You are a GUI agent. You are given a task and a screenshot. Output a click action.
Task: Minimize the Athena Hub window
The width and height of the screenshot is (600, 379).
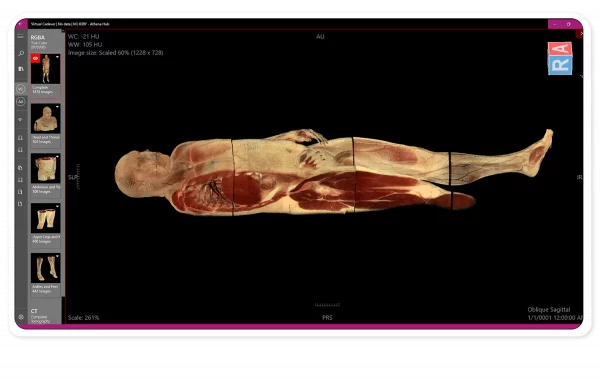(x=554, y=24)
